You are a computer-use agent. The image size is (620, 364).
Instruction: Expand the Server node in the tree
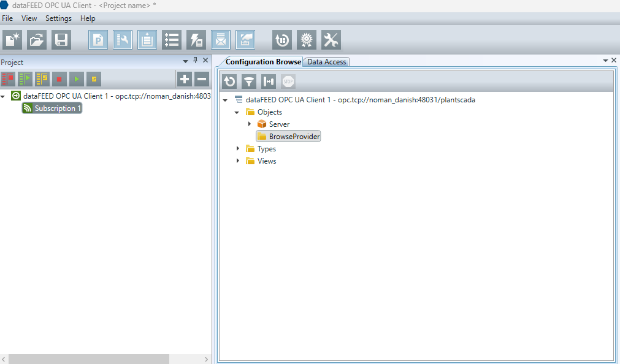(250, 124)
